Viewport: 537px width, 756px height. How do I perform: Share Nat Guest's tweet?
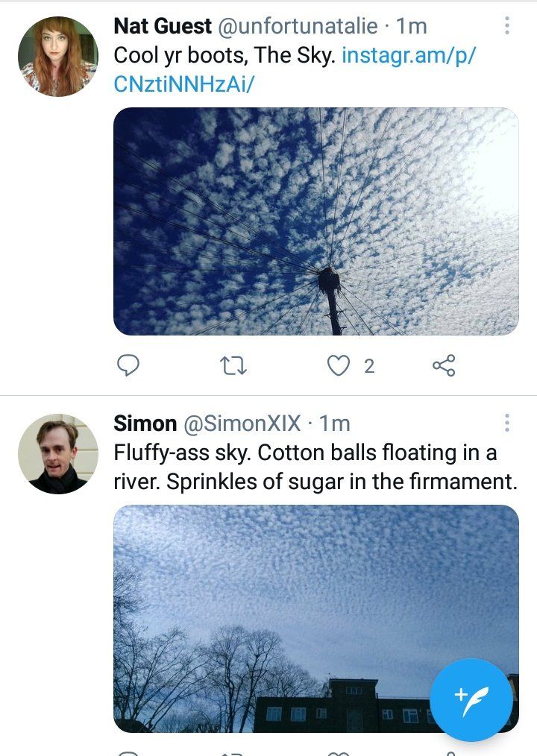pyautogui.click(x=444, y=365)
